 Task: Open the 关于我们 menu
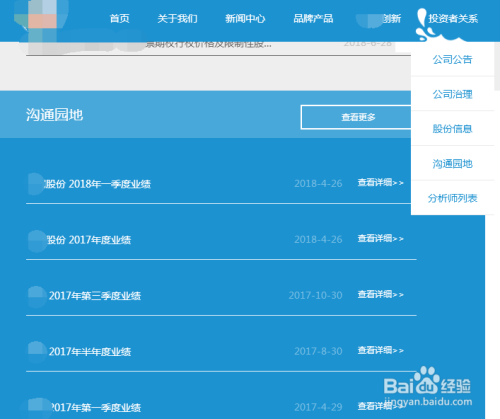pyautogui.click(x=177, y=18)
